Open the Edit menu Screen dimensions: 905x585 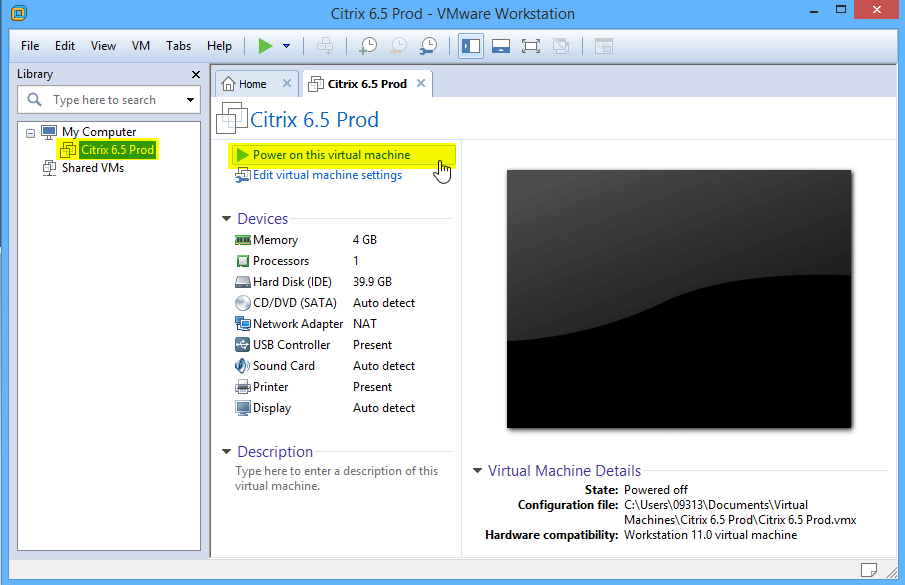click(65, 46)
